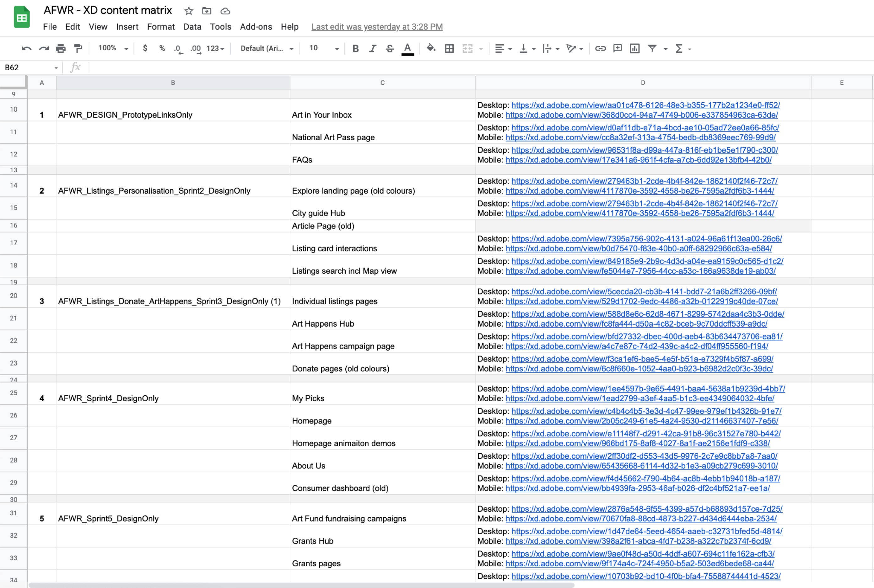The image size is (874, 588).
Task: Select column D header
Action: tap(643, 83)
